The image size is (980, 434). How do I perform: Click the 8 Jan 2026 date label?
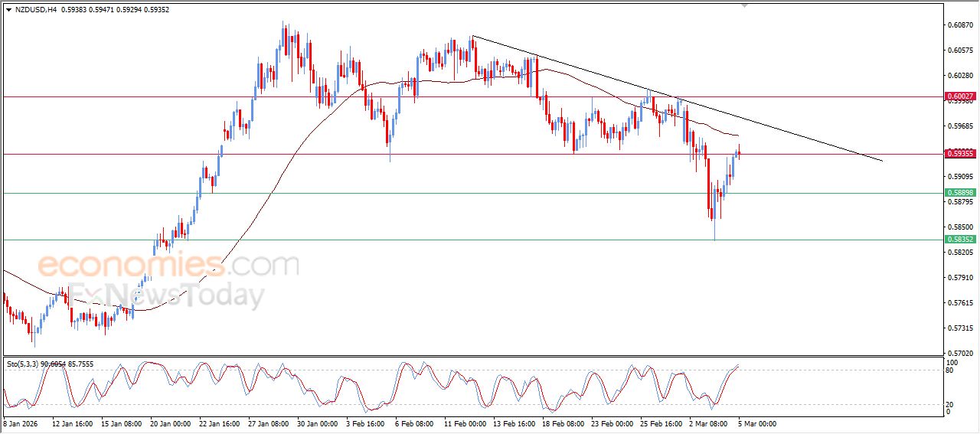pyautogui.click(x=21, y=423)
